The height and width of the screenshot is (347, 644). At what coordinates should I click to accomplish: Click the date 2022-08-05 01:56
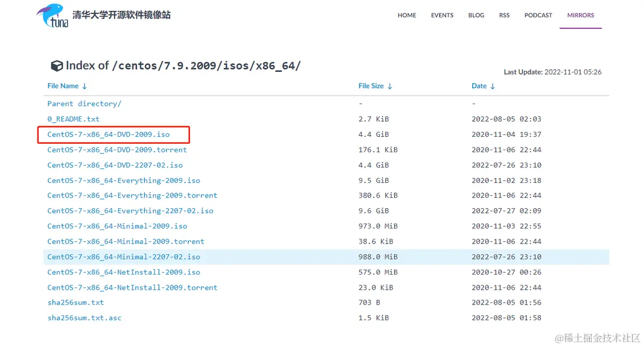507,302
